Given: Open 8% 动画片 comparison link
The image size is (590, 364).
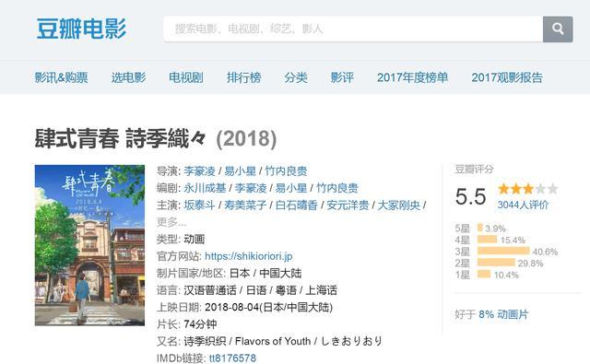Looking at the screenshot, I should 503,314.
